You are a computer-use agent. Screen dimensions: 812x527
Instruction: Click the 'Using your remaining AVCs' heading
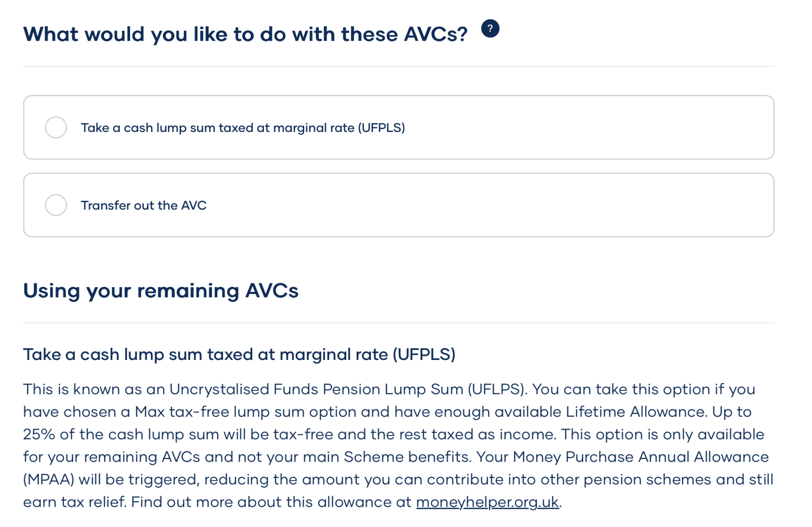[x=161, y=291]
